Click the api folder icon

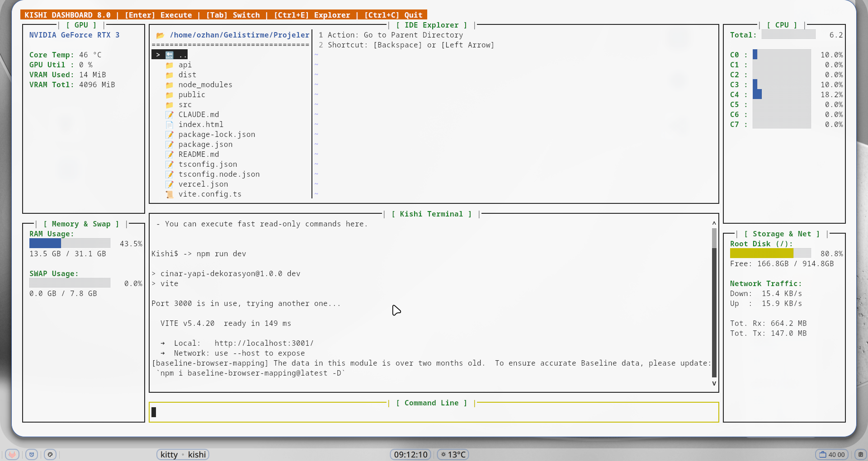point(170,65)
